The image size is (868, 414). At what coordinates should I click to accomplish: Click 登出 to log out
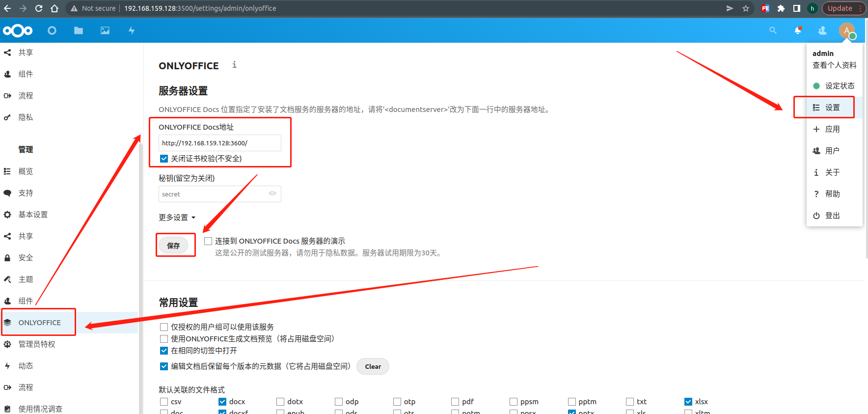click(x=834, y=216)
